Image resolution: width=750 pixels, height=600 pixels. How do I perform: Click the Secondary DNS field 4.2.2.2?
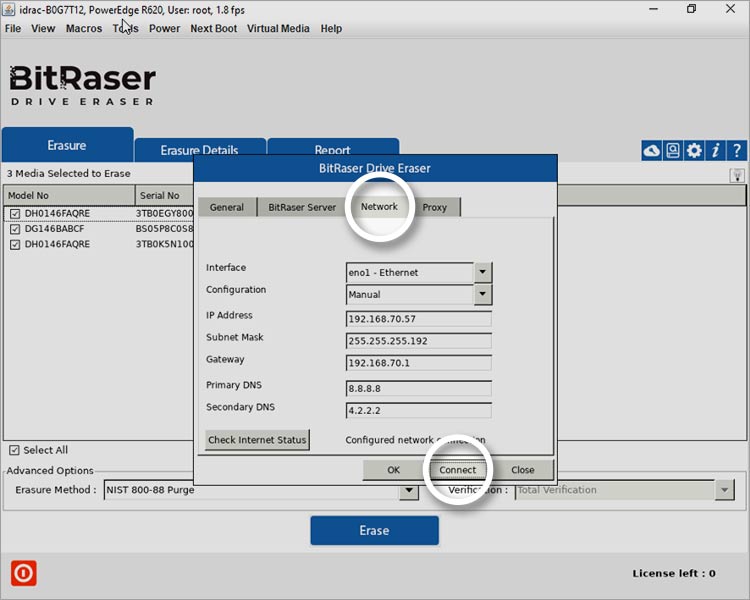tap(419, 411)
